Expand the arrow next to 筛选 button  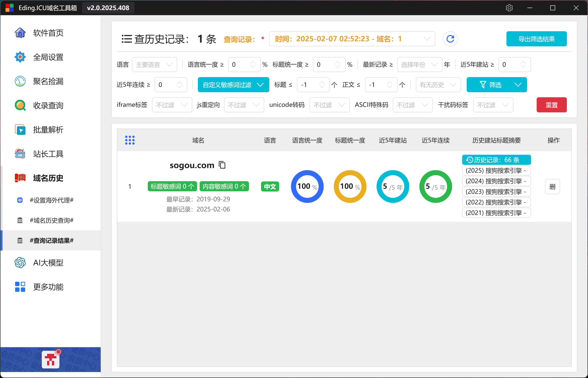click(518, 85)
